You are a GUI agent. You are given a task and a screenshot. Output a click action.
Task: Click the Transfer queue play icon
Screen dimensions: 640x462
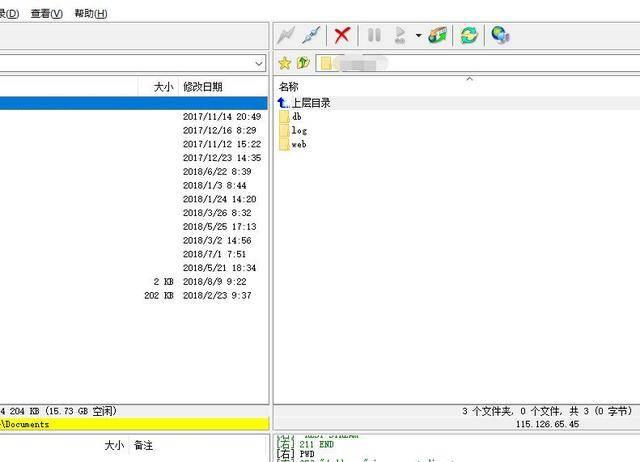[x=400, y=35]
